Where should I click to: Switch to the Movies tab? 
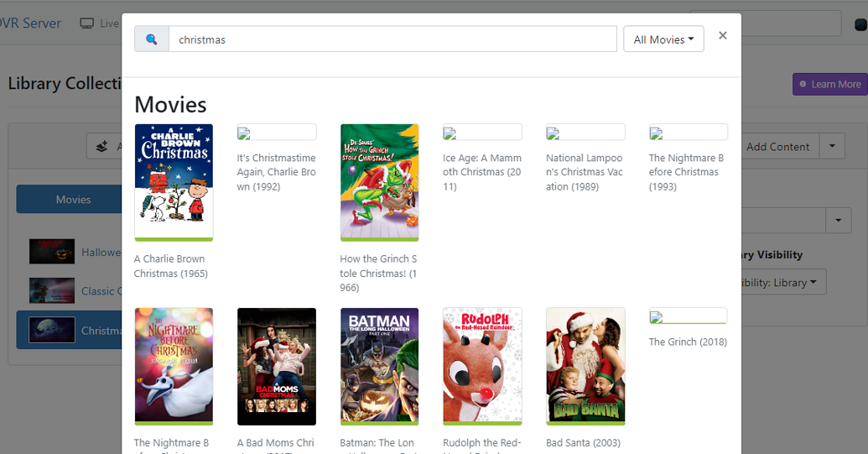click(70, 200)
